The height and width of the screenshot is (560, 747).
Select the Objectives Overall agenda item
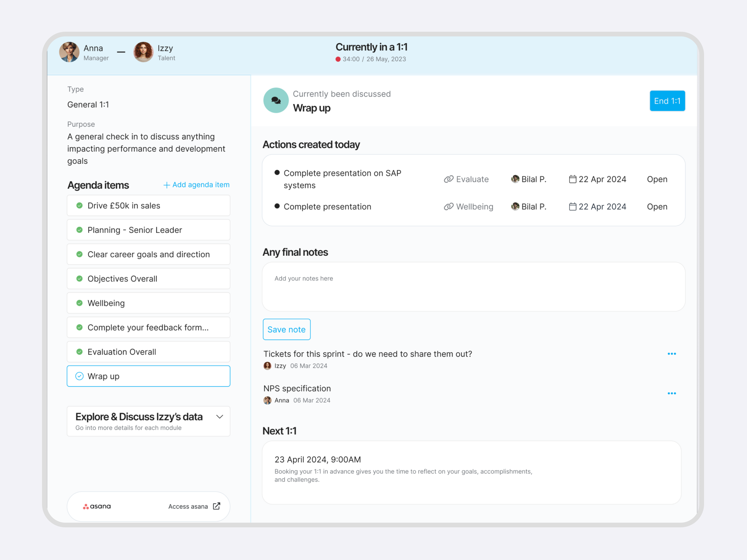pyautogui.click(x=149, y=279)
